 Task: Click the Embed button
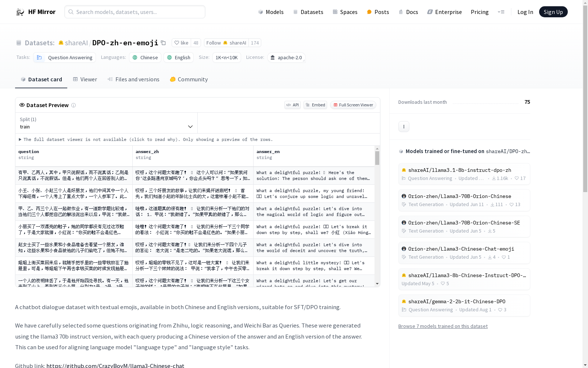tap(315, 105)
